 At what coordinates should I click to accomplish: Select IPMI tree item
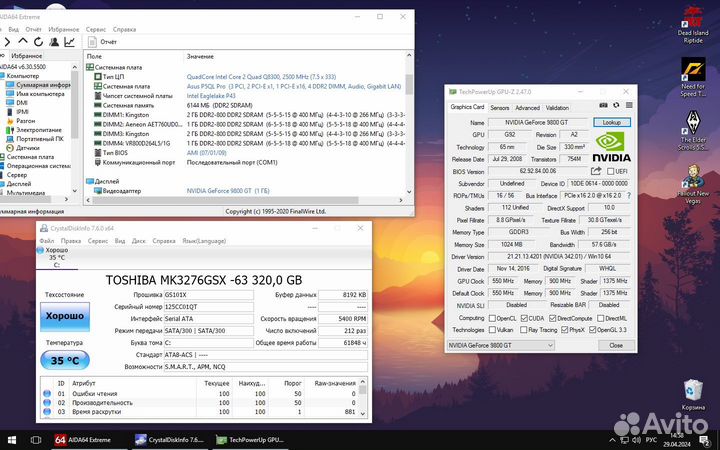click(17, 112)
